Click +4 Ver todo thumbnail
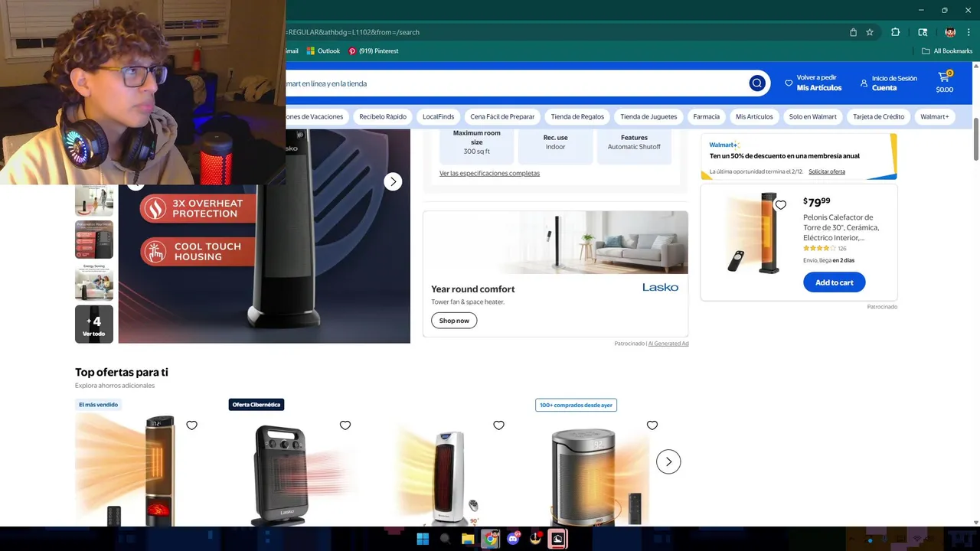Screen dimensions: 980x551 94,324
